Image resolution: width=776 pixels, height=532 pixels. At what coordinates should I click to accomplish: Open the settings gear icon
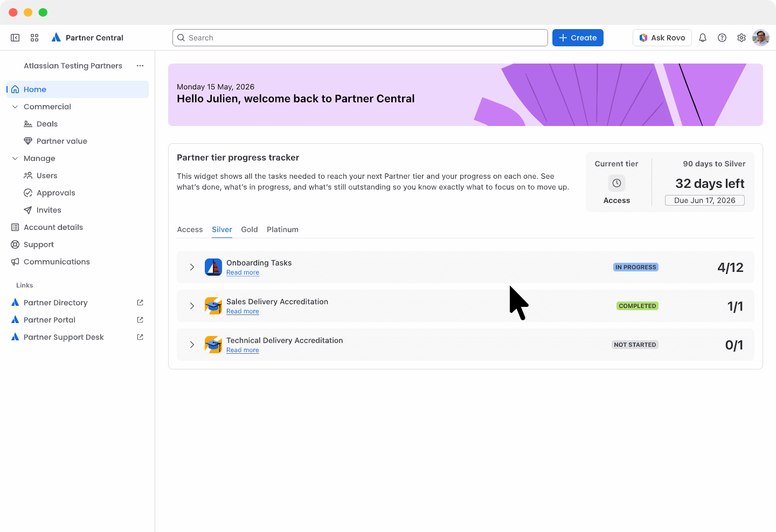point(742,38)
